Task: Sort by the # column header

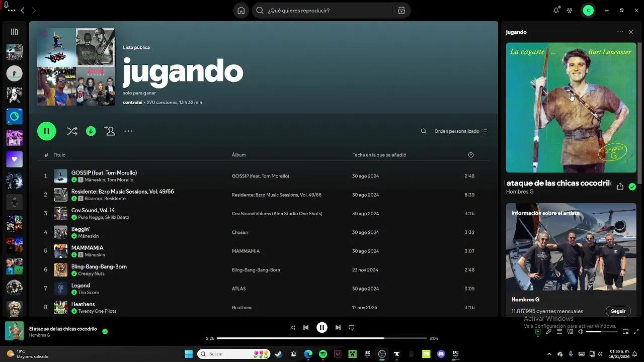Action: pyautogui.click(x=46, y=155)
